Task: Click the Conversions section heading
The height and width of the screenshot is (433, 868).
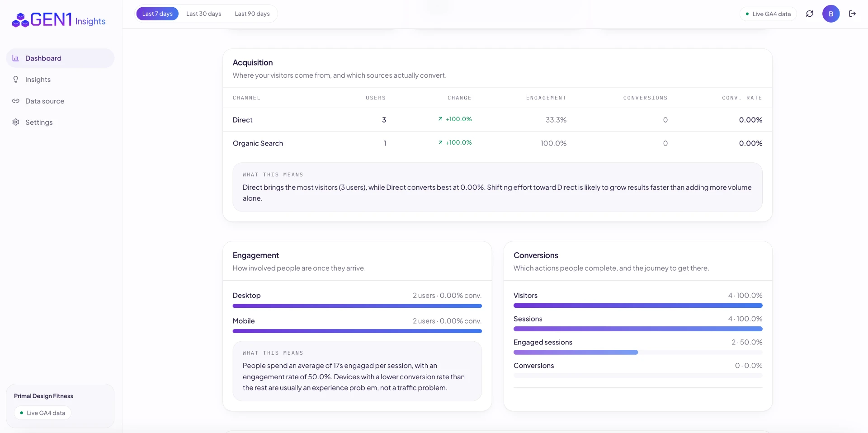Action: click(536, 255)
